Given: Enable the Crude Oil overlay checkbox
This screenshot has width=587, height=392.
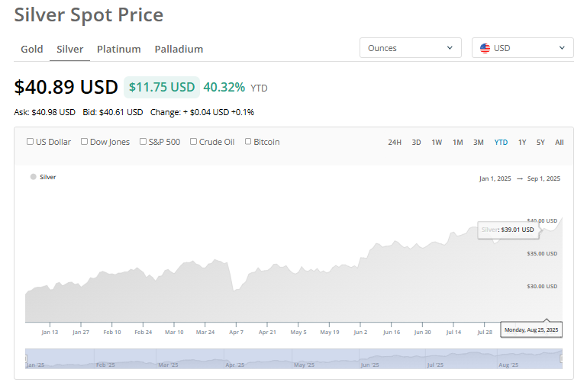Looking at the screenshot, I should (194, 142).
